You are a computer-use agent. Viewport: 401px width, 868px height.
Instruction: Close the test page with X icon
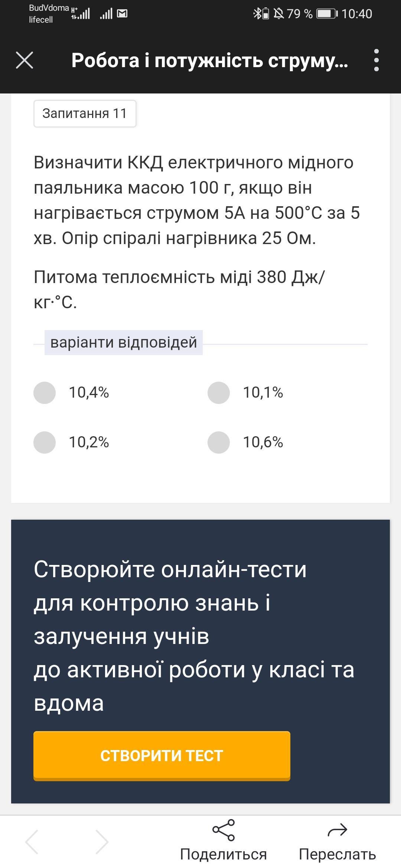pos(25,60)
